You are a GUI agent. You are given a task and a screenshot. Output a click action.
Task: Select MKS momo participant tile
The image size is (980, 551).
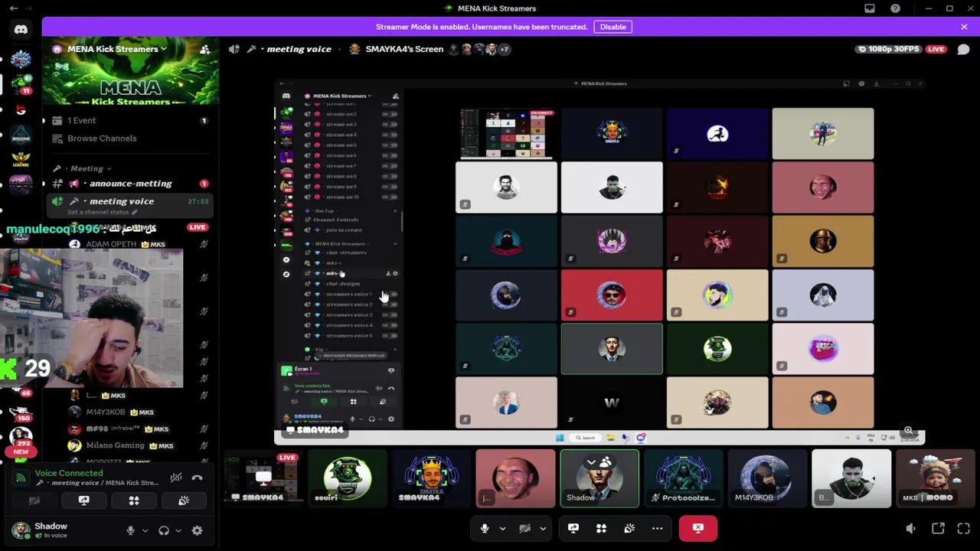click(x=936, y=479)
